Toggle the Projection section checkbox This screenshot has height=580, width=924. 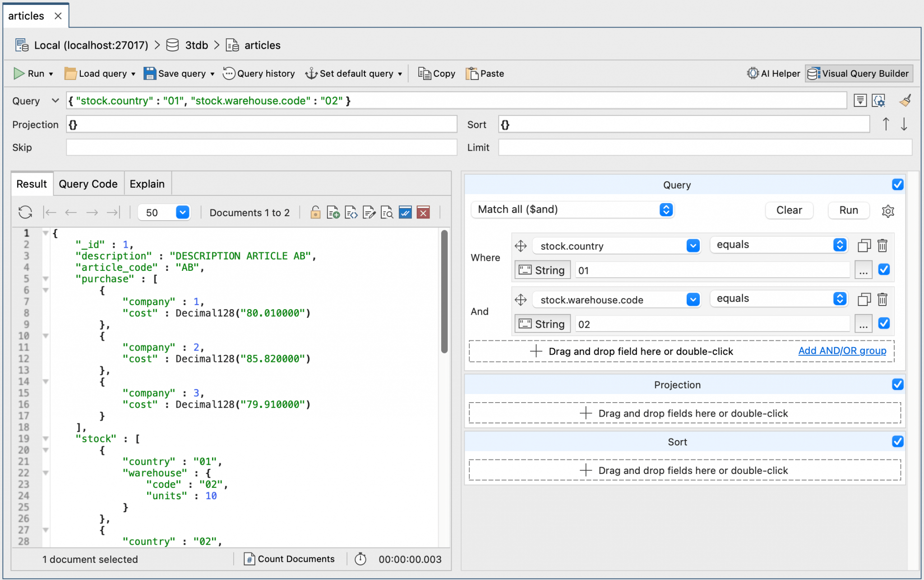897,384
